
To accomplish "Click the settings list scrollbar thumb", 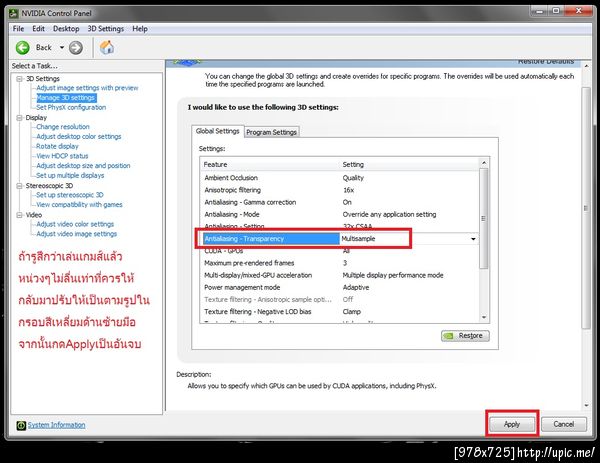I will 484,218.
